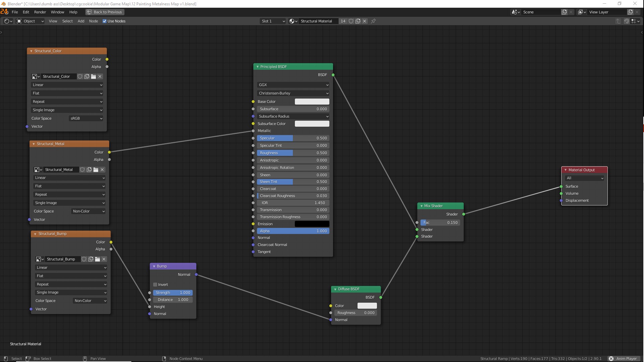This screenshot has width=644, height=362.
Task: Collapse the Mix Shader node
Action: click(422, 206)
